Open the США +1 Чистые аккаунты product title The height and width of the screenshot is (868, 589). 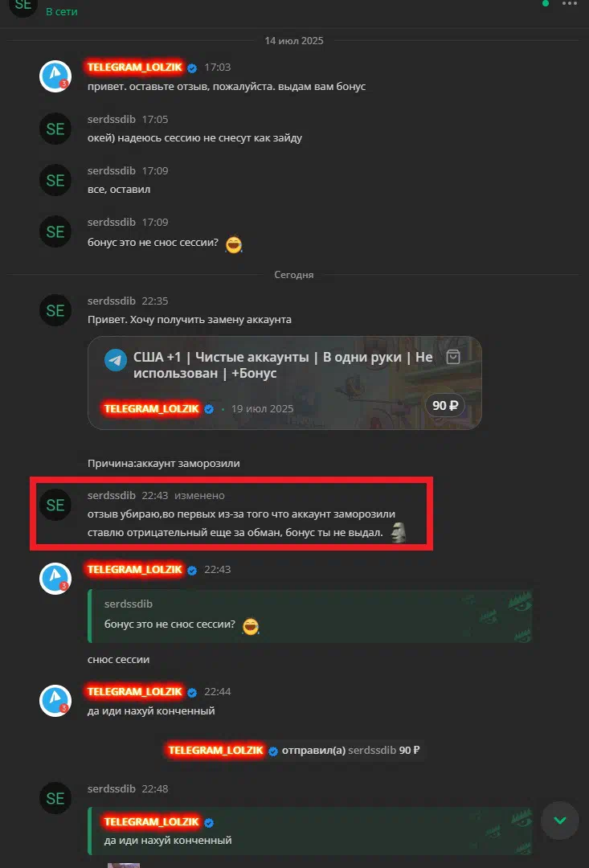point(283,366)
